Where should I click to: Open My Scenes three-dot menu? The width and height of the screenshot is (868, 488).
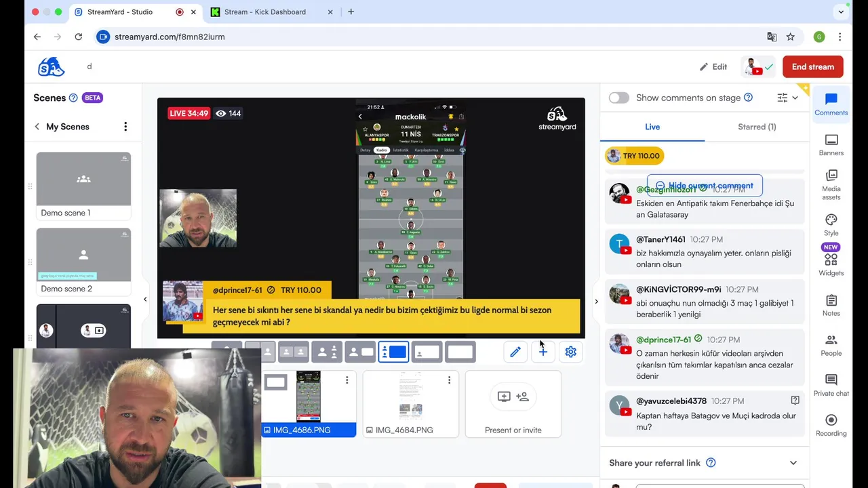[125, 127]
